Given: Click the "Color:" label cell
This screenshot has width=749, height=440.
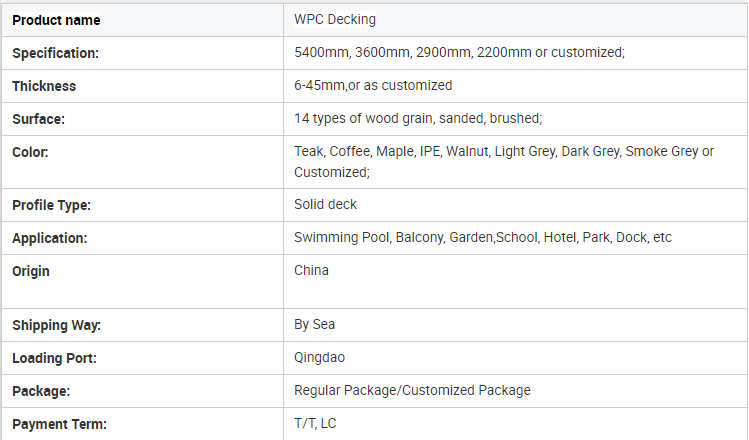Looking at the screenshot, I should point(30,152).
